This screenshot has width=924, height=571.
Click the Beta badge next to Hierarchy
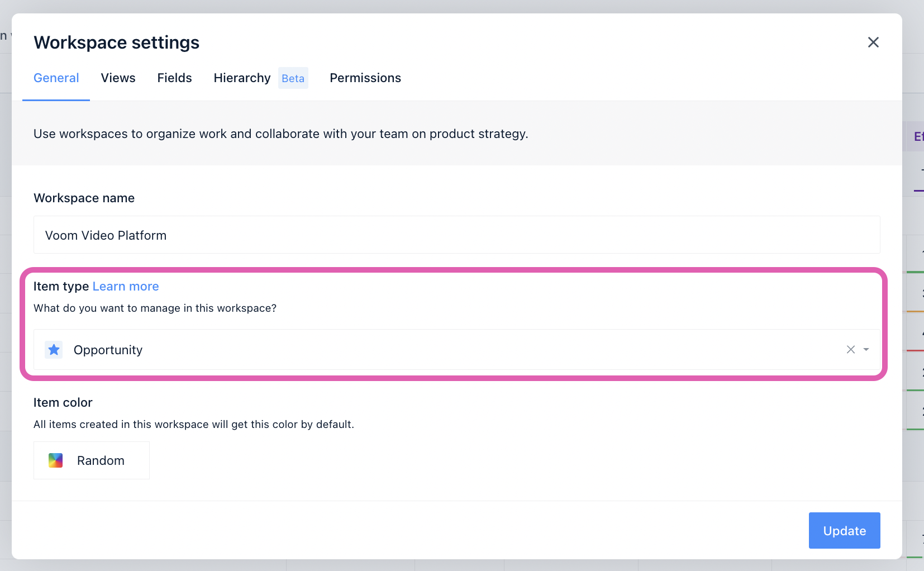(293, 78)
